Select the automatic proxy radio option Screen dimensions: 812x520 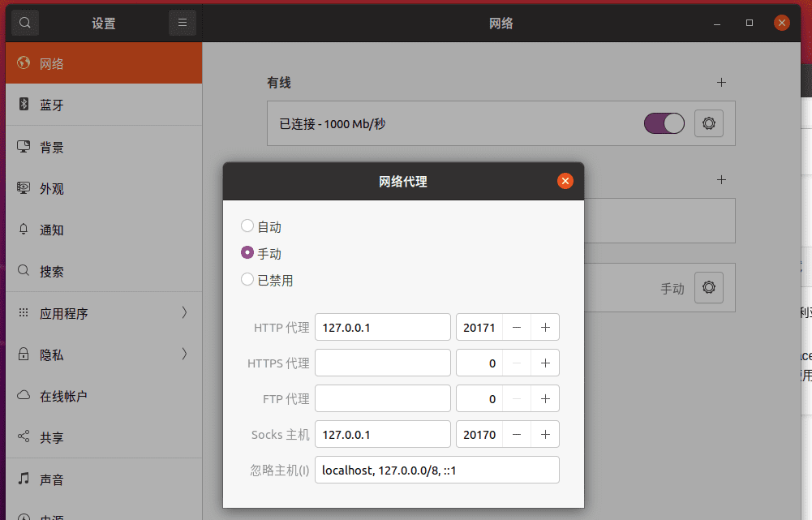point(247,226)
